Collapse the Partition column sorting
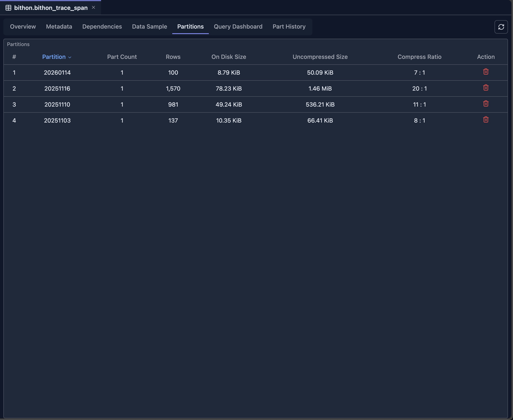The width and height of the screenshot is (513, 420). click(x=70, y=58)
